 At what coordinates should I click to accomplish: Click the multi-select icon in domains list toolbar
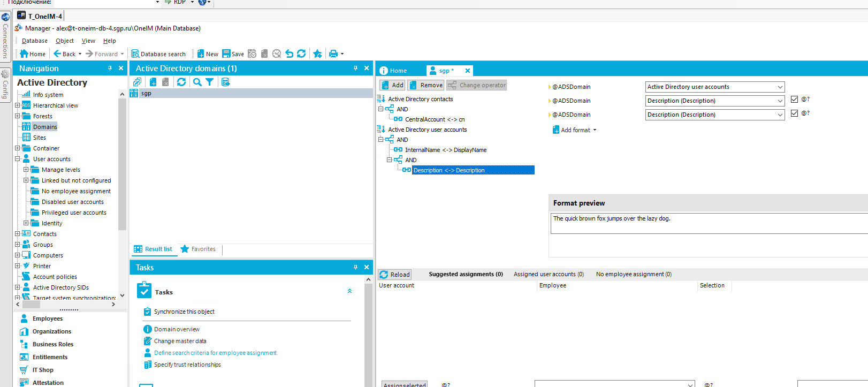tap(138, 82)
